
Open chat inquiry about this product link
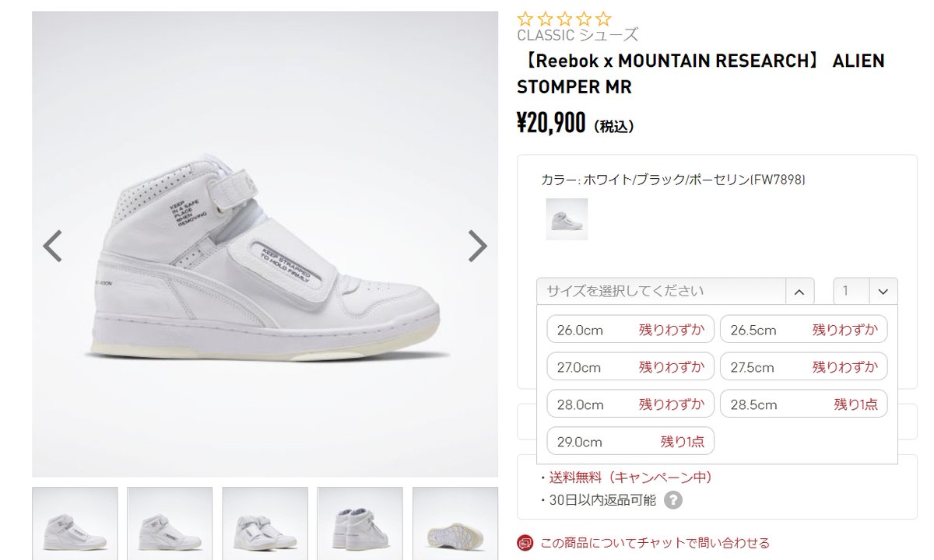tap(655, 542)
